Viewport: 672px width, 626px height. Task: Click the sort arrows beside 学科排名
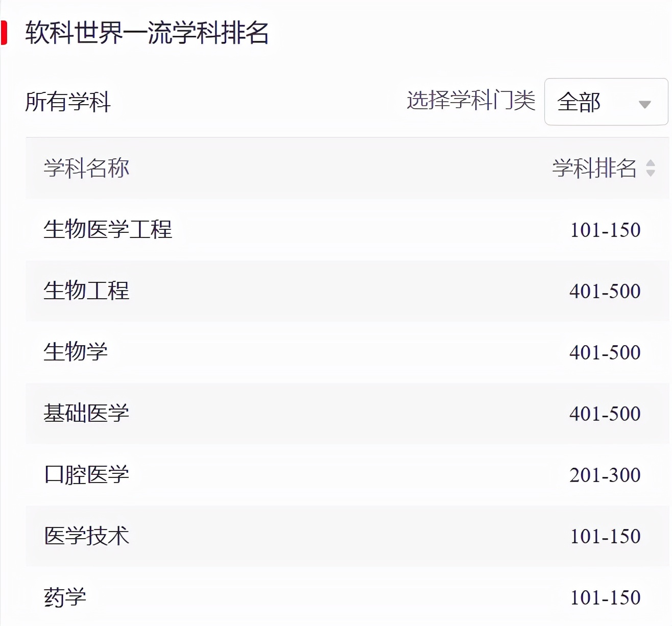point(650,168)
